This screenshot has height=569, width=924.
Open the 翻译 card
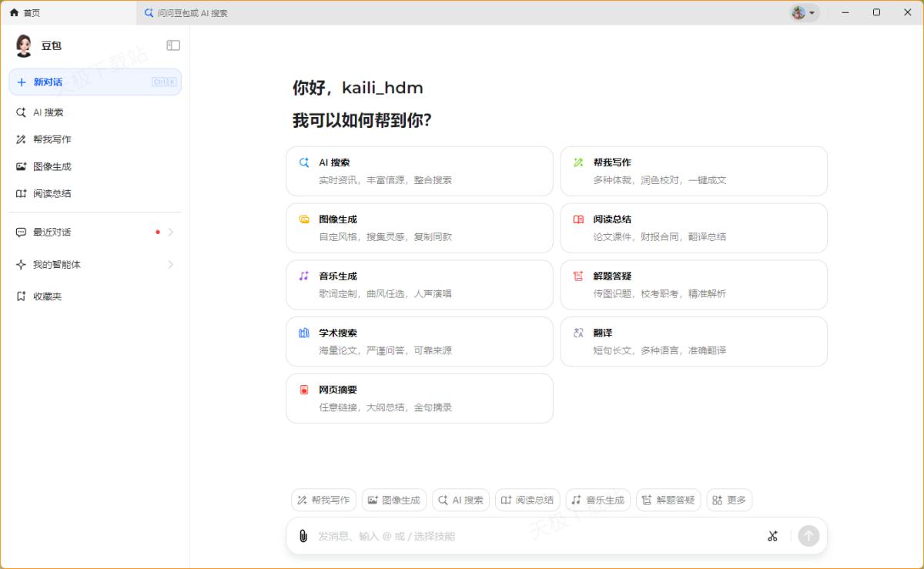pyautogui.click(x=693, y=341)
